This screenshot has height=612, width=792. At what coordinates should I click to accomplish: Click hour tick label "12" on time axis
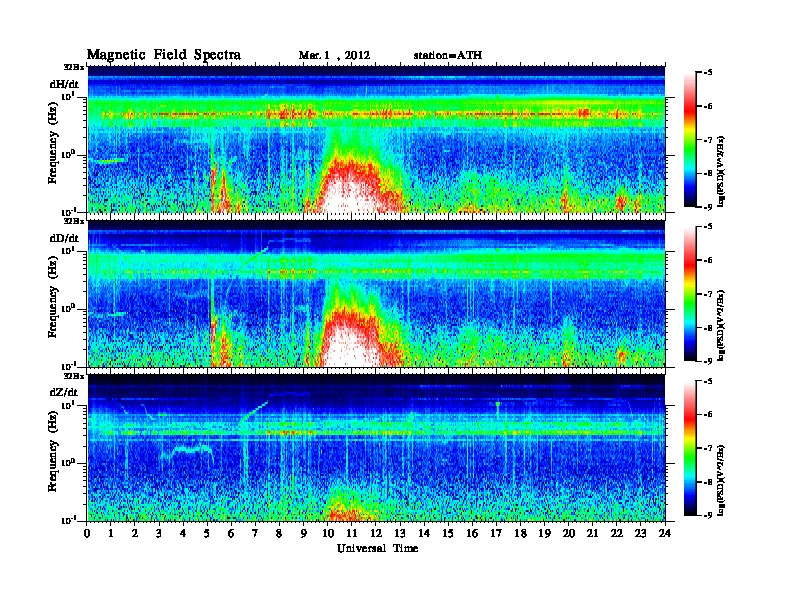[376, 534]
